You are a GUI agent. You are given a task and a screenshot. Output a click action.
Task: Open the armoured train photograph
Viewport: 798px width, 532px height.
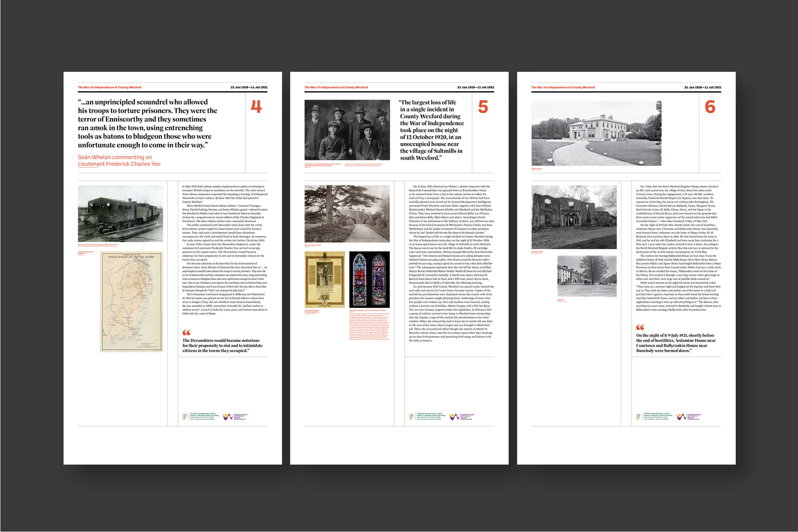point(120,213)
